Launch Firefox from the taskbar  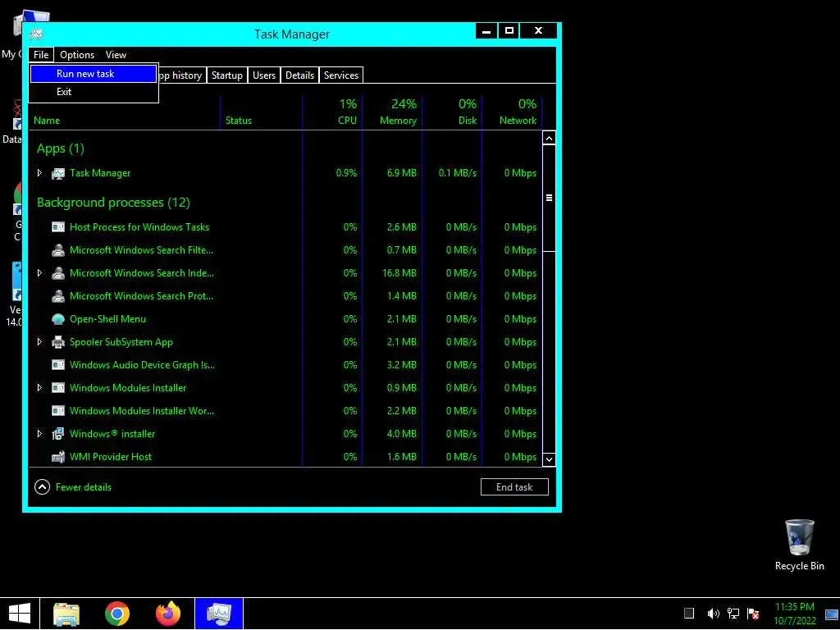[168, 614]
